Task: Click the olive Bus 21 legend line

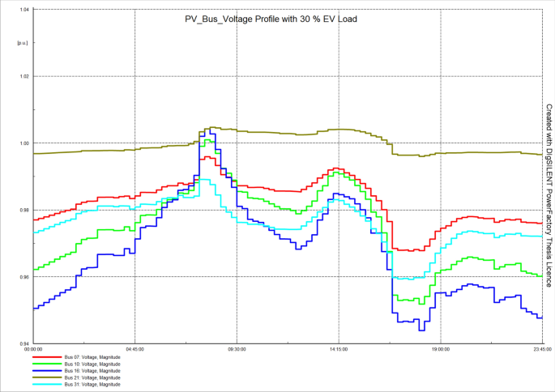Action: pos(47,377)
